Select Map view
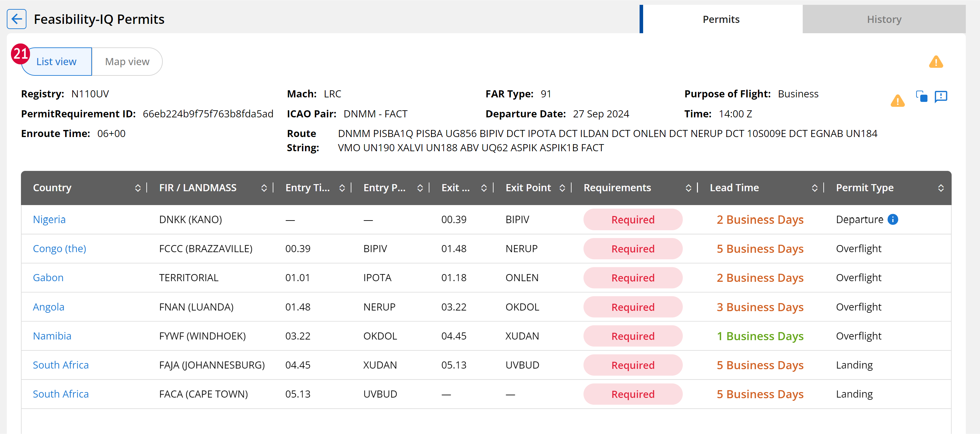 127,62
